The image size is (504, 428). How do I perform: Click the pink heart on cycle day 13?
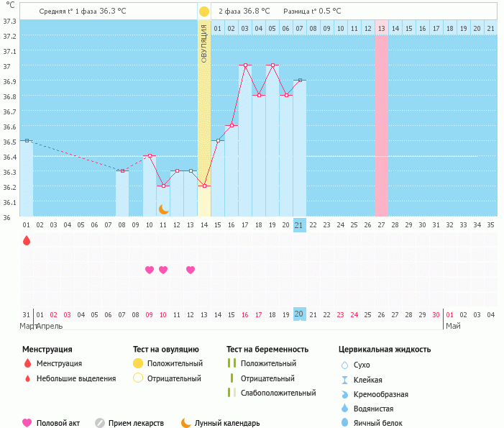(x=191, y=270)
